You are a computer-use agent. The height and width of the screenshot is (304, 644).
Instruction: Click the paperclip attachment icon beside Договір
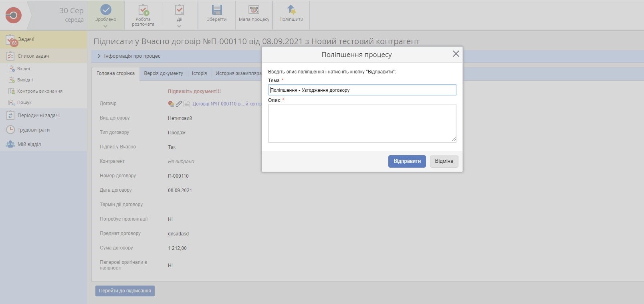pyautogui.click(x=179, y=104)
